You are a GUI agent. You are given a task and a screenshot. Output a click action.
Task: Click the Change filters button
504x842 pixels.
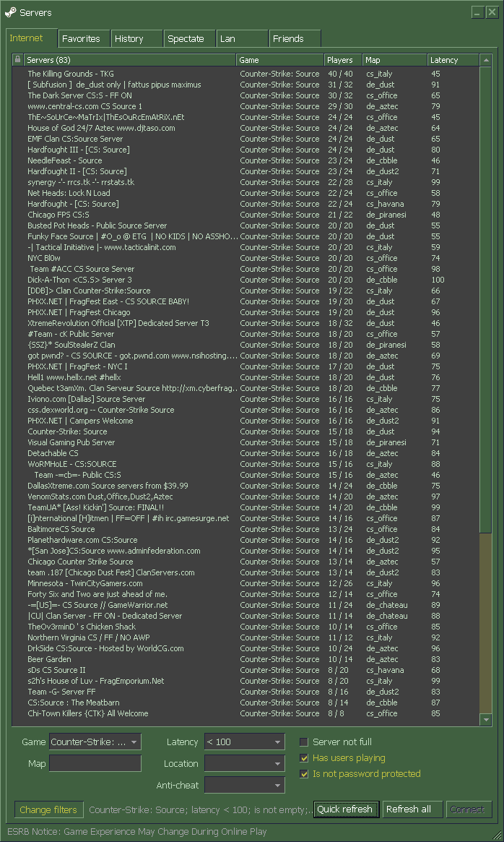pos(48,809)
